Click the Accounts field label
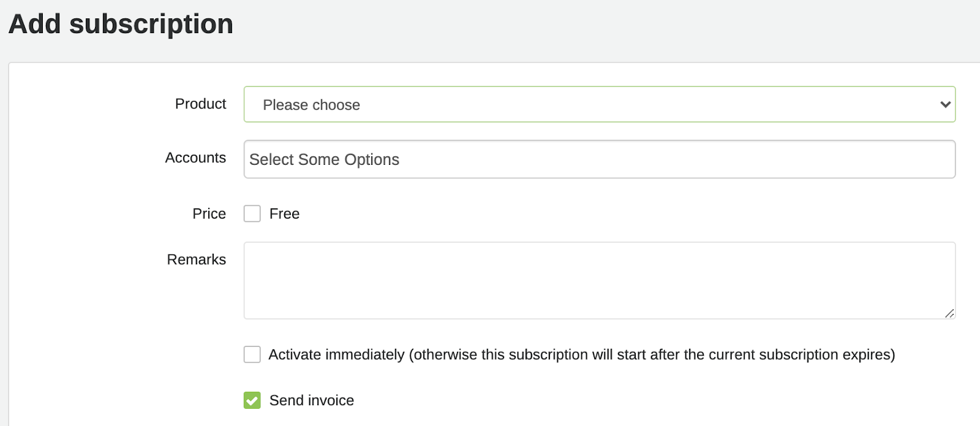Screen dimensions: 980x426 click(195, 158)
